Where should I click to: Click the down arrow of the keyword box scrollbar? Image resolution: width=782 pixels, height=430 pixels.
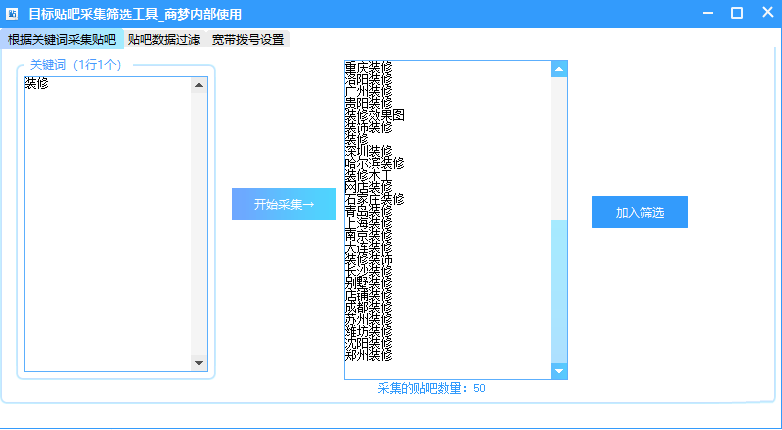coord(199,363)
